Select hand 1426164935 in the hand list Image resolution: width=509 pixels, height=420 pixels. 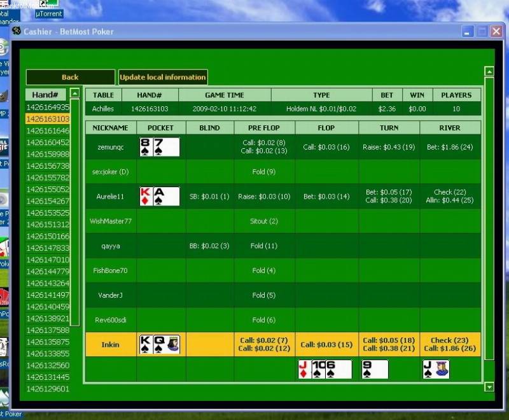point(48,107)
